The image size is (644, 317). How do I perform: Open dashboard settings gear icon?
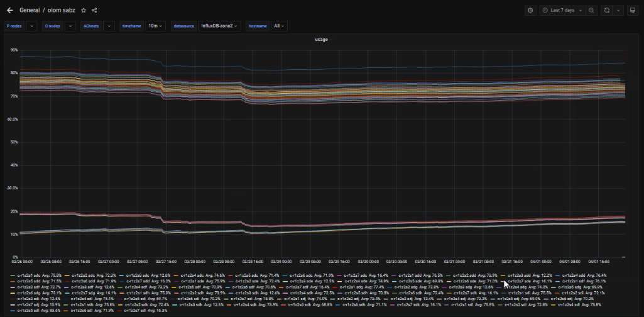[530, 10]
